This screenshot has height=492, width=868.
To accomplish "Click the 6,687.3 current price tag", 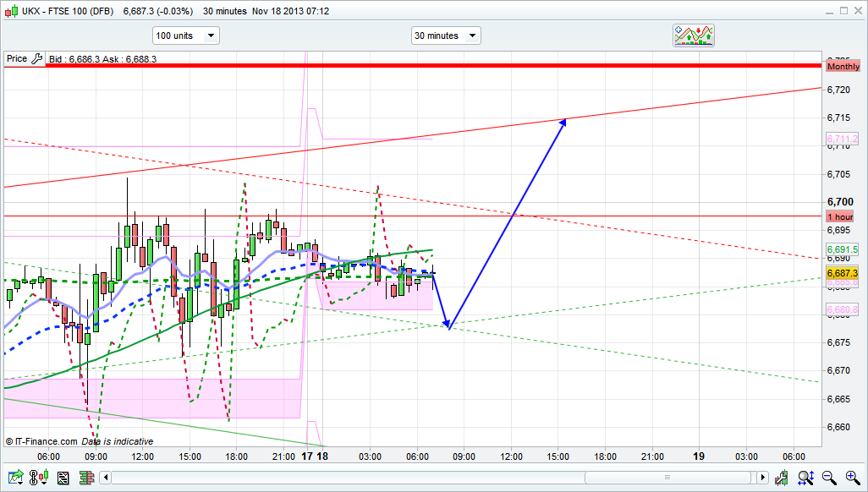I will tap(843, 273).
